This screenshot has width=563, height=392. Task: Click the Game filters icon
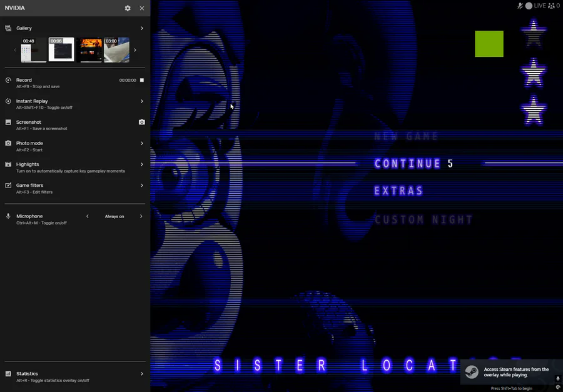tap(8, 185)
